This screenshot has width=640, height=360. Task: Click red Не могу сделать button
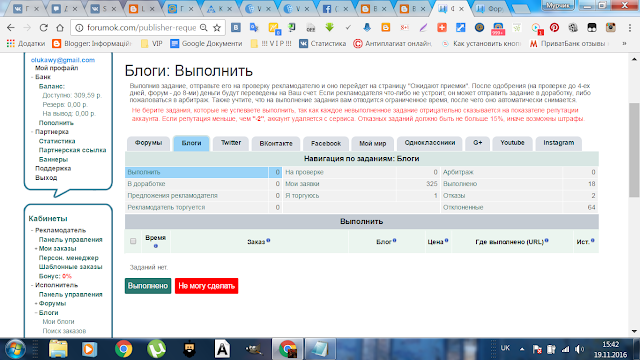click(x=207, y=286)
